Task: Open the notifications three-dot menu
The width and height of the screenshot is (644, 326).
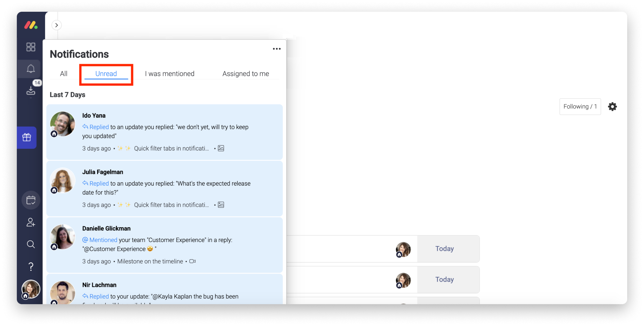Action: [277, 49]
